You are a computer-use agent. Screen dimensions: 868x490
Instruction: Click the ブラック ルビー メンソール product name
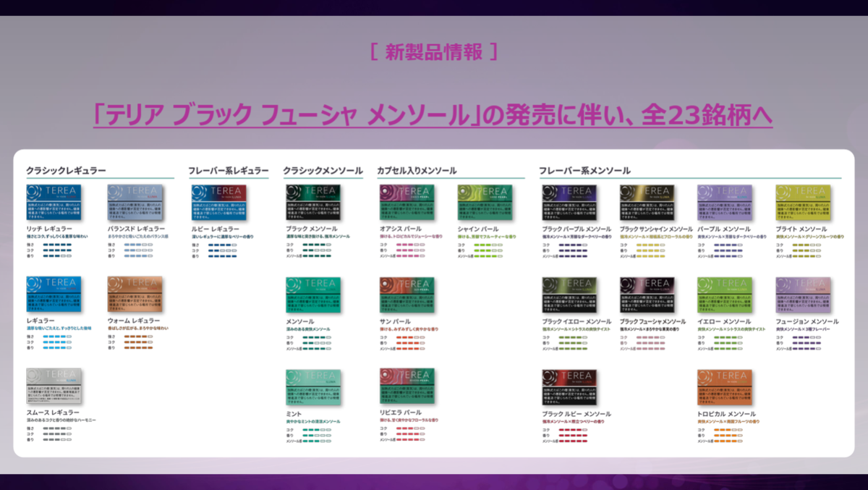(x=576, y=413)
